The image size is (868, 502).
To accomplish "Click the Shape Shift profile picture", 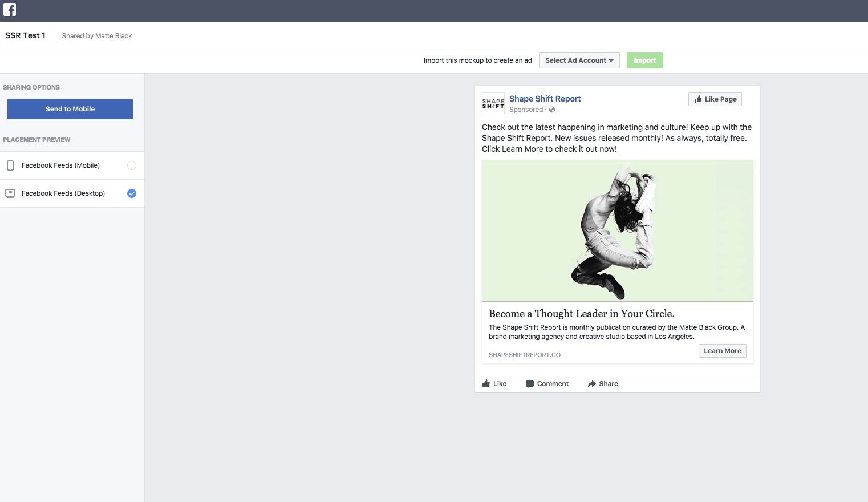I will [x=493, y=103].
